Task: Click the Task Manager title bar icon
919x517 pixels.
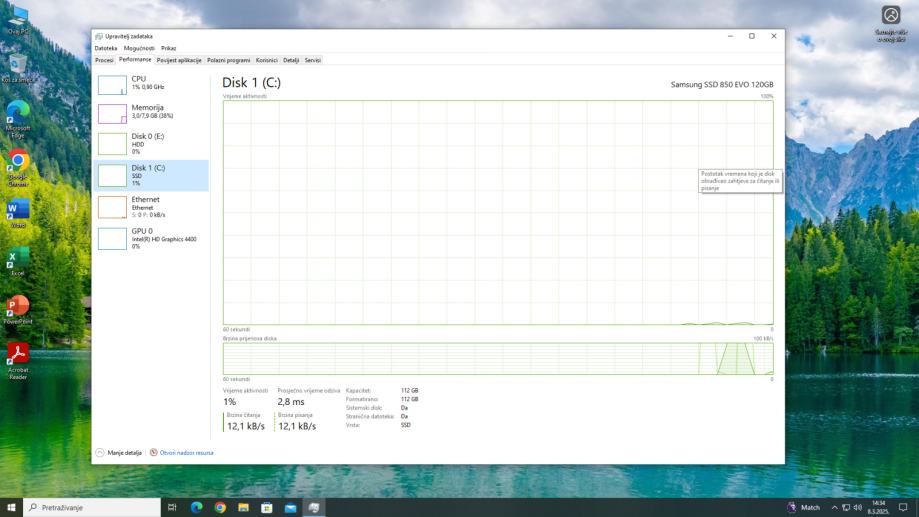Action: pos(98,36)
